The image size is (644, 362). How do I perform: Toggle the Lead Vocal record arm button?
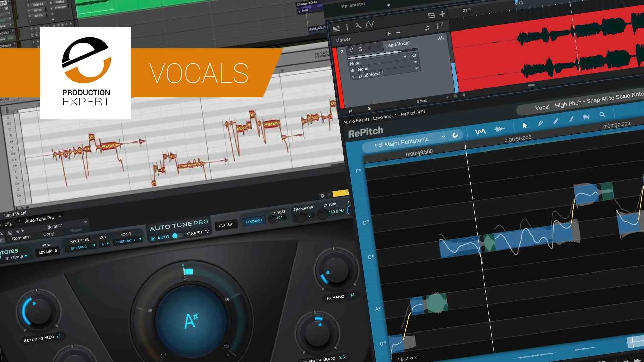tap(369, 48)
